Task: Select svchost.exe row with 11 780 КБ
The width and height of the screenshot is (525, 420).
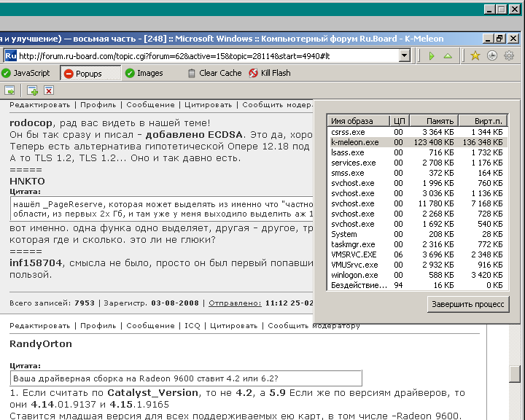Action: (x=418, y=203)
